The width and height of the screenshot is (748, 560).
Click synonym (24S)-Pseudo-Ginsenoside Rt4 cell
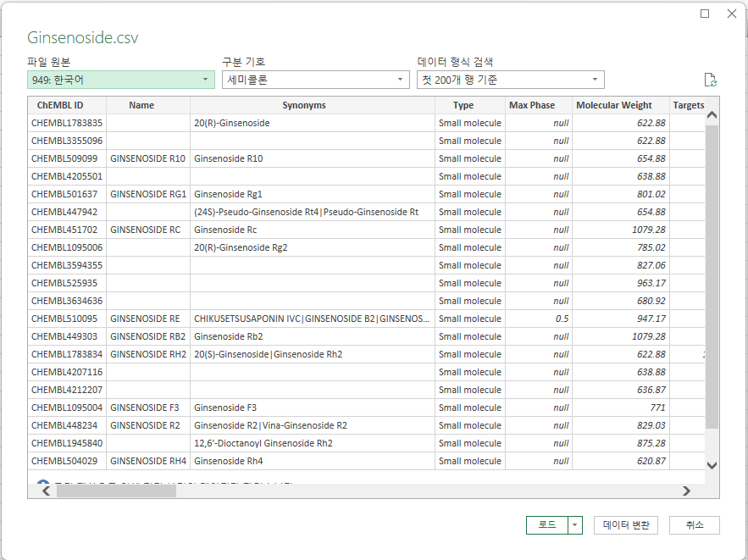click(x=313, y=212)
